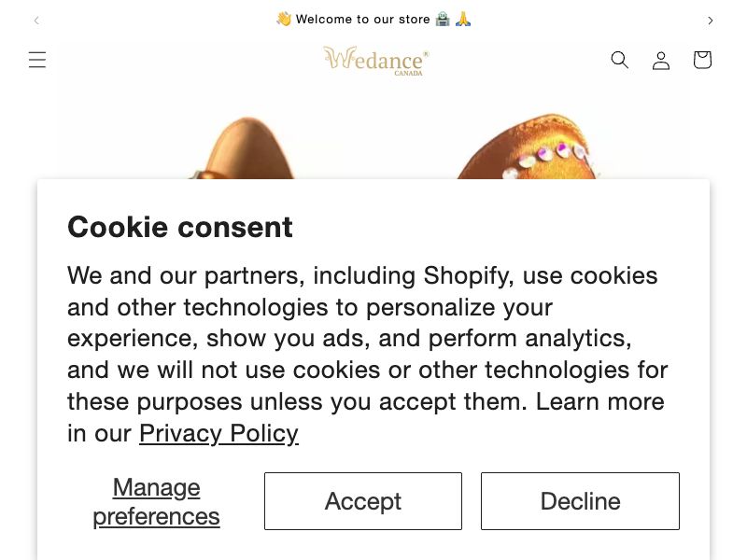
Task: Select the tan satin shoe image on left
Action: (x=242, y=148)
